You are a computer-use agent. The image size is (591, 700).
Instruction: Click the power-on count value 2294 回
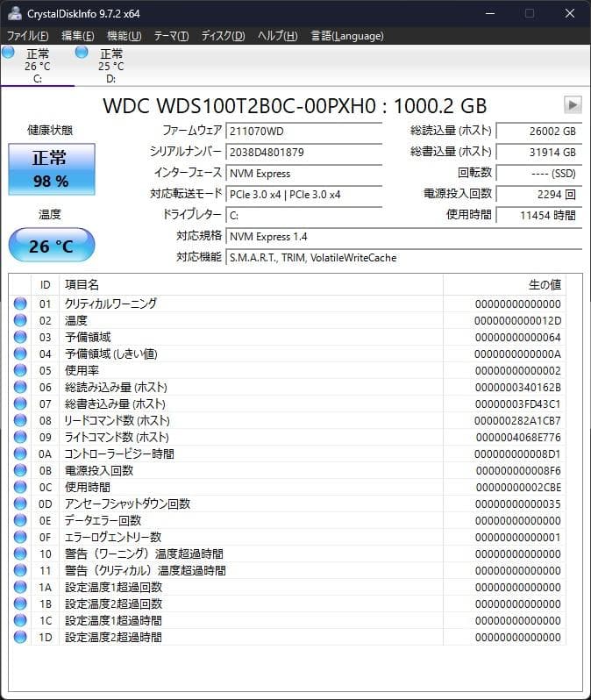pos(539,194)
